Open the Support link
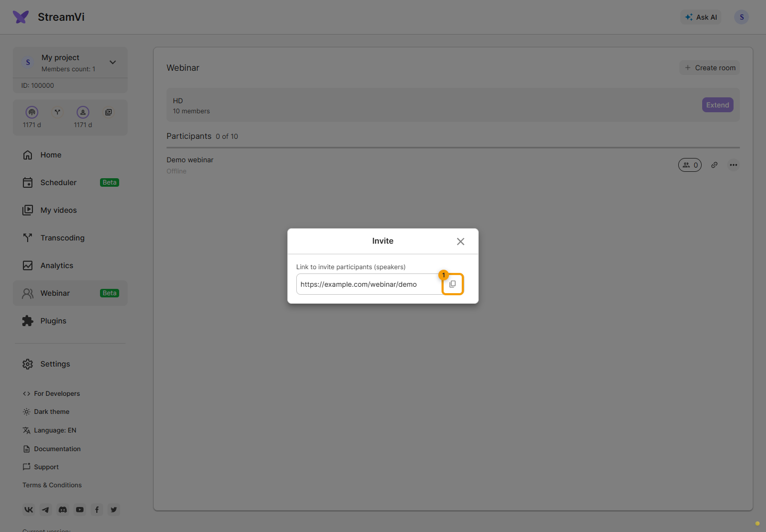The image size is (766, 532). click(x=40, y=467)
